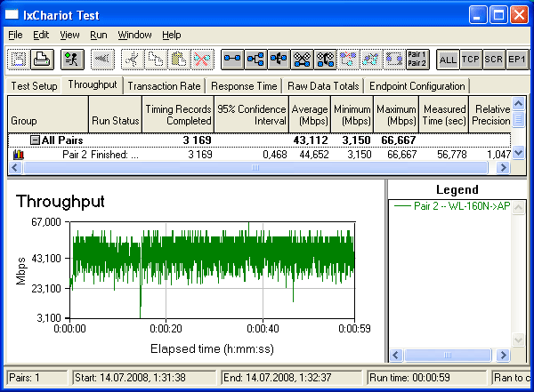Click the Run test running-man icon

click(72, 60)
